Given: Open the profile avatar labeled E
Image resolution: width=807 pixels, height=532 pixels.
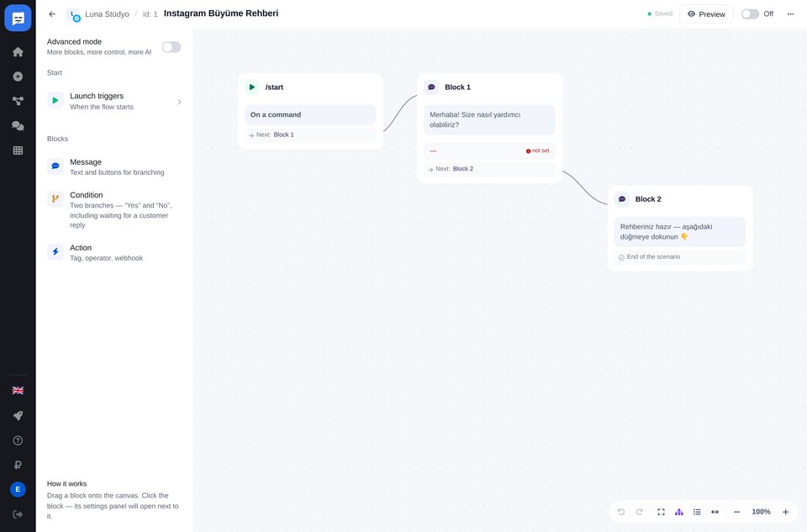Looking at the screenshot, I should pyautogui.click(x=18, y=489).
